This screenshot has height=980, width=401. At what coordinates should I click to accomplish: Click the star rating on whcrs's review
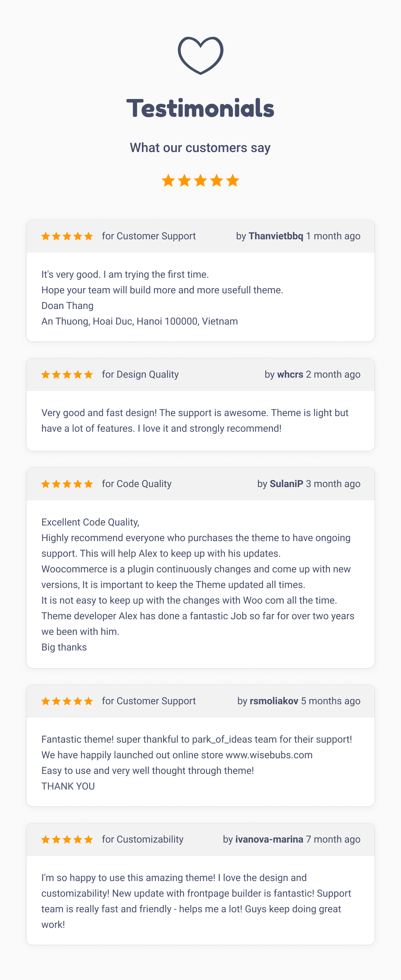[67, 375]
